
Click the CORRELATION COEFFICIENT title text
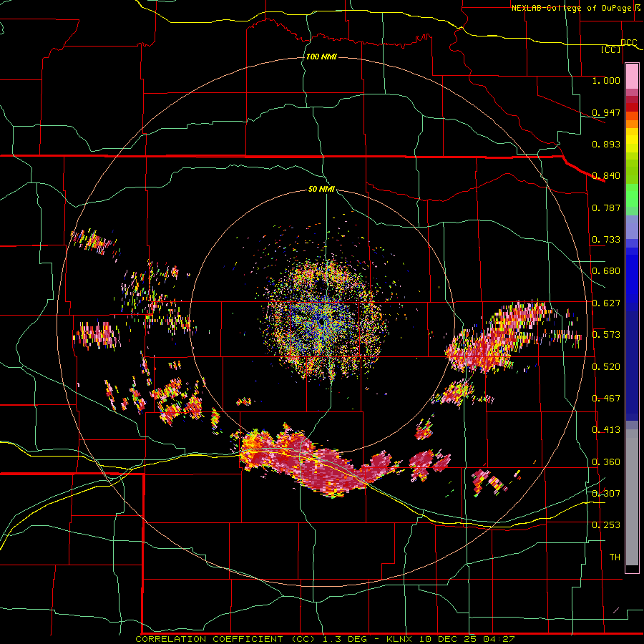(x=209, y=639)
